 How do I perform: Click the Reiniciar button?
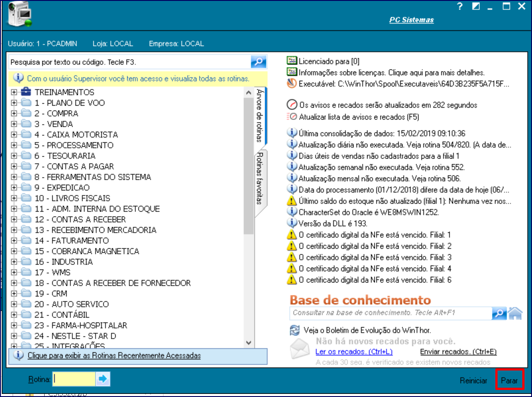coord(473,380)
